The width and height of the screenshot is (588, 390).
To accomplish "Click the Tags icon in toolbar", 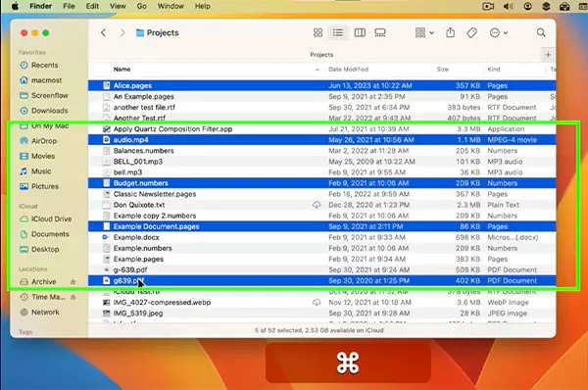I will coord(471,32).
